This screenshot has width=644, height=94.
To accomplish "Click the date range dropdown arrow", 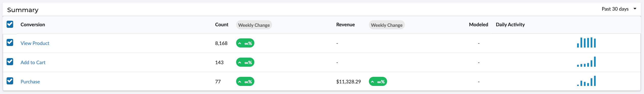I will click(635, 9).
